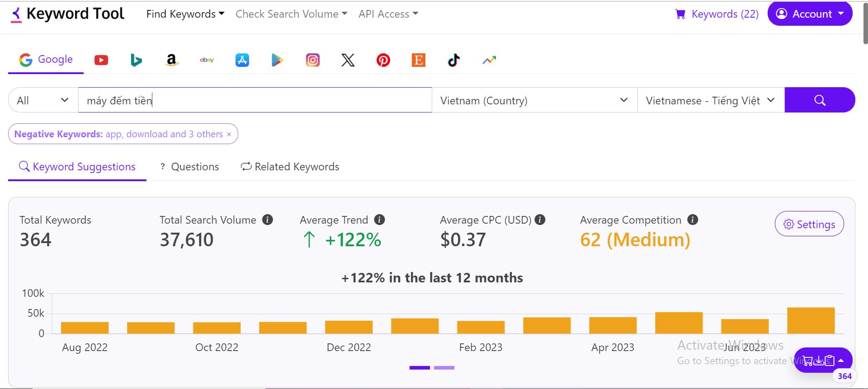Remove the Negative Keywords filter
The height and width of the screenshot is (389, 868).
(229, 135)
